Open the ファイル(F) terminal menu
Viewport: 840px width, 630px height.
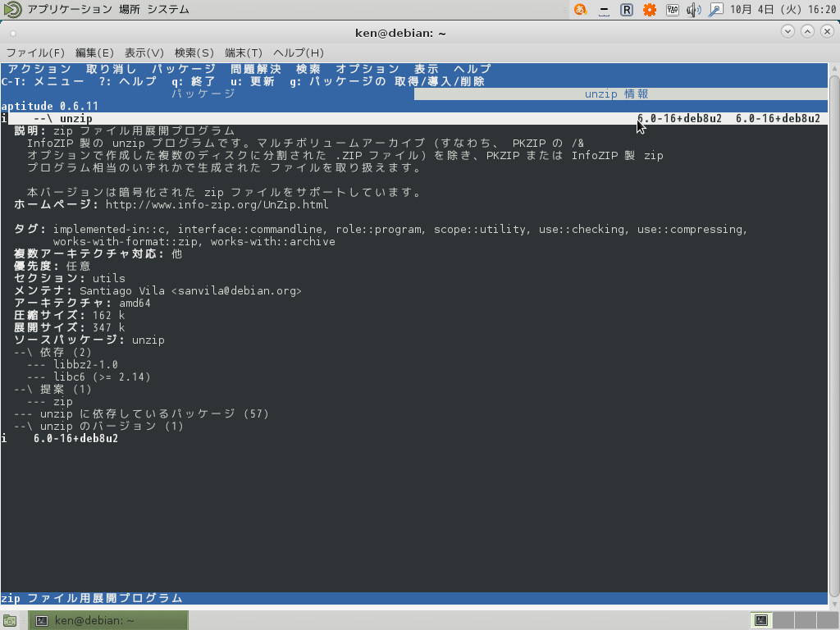click(35, 52)
